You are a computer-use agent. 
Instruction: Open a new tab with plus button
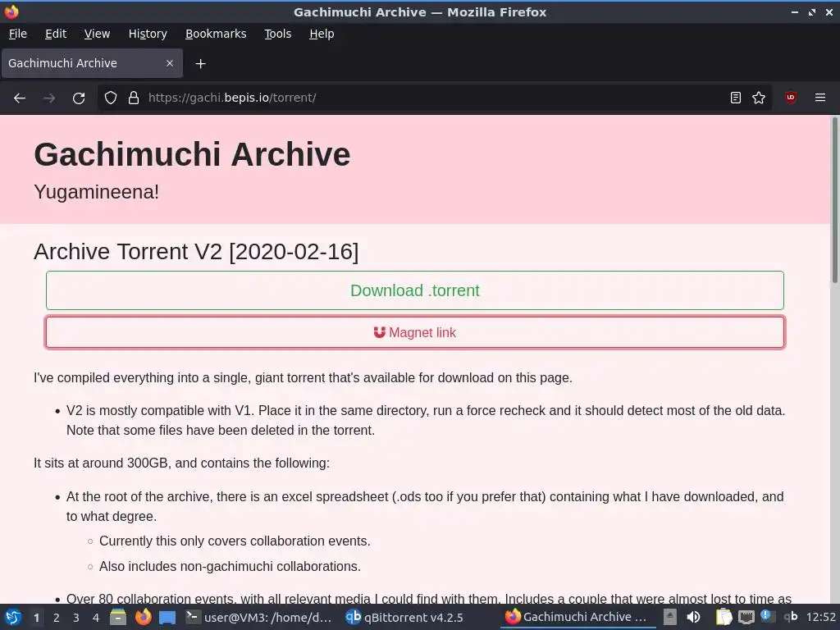point(200,64)
